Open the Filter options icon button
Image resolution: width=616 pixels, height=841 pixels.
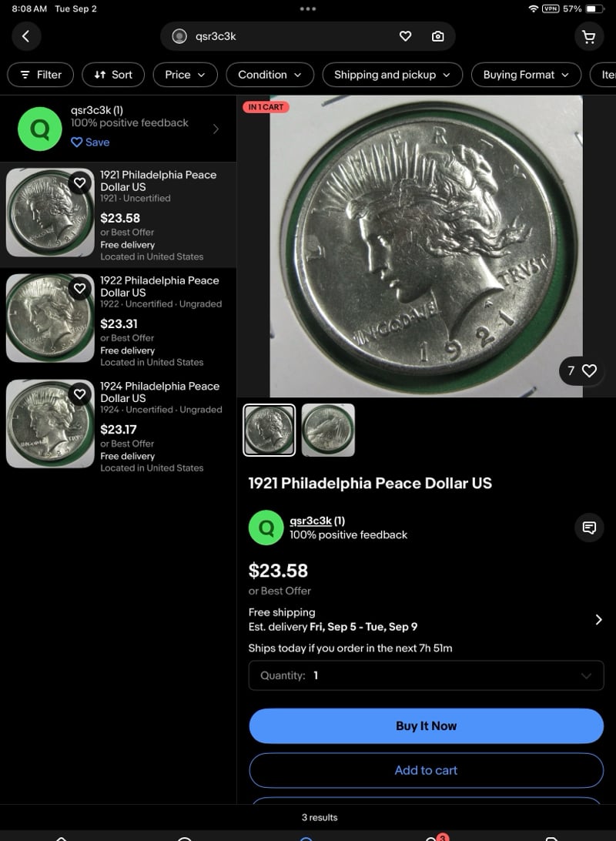40,75
